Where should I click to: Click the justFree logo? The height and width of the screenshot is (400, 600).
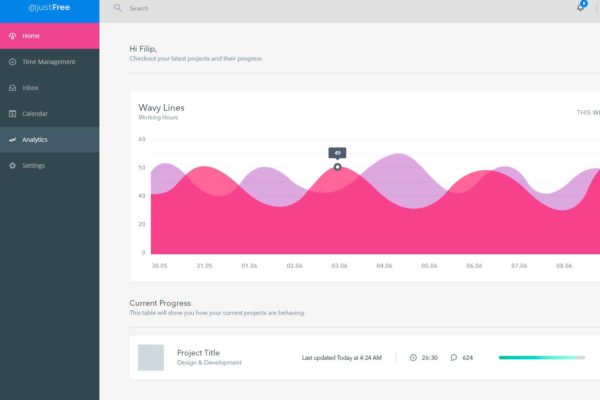[x=49, y=7]
